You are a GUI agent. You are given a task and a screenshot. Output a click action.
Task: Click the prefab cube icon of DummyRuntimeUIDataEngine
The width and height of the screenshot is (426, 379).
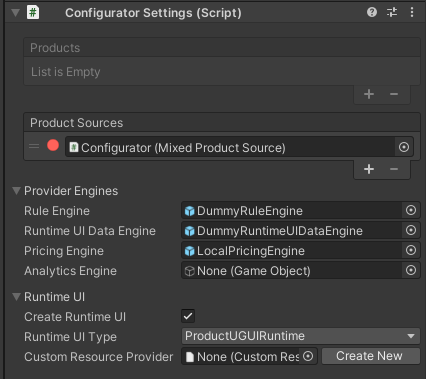189,231
